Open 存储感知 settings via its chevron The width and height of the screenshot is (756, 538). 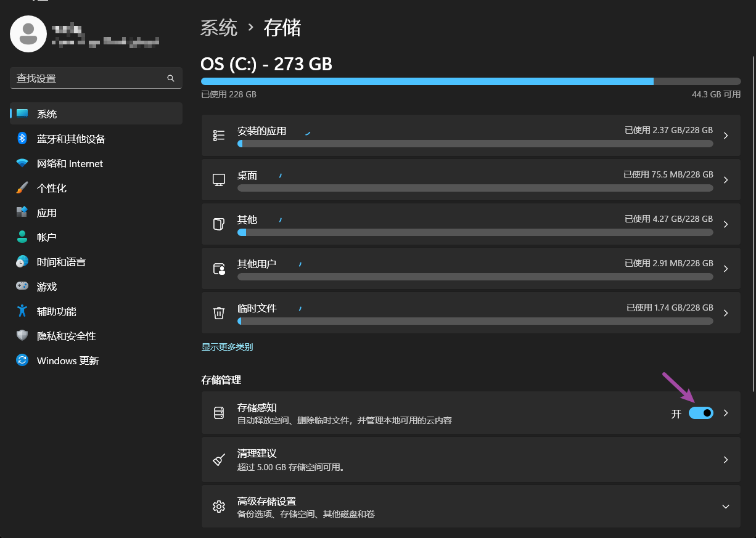(726, 413)
